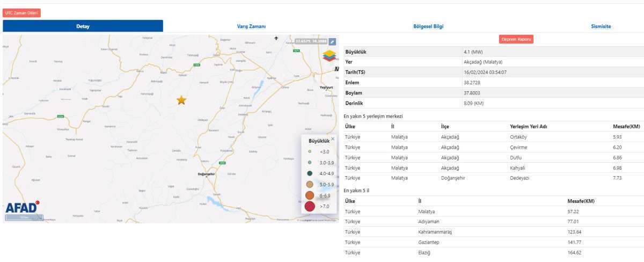Image resolution: width=644 pixels, height=262 pixels.
Task: Click the latitude value 38.2728
Action: tap(471, 83)
